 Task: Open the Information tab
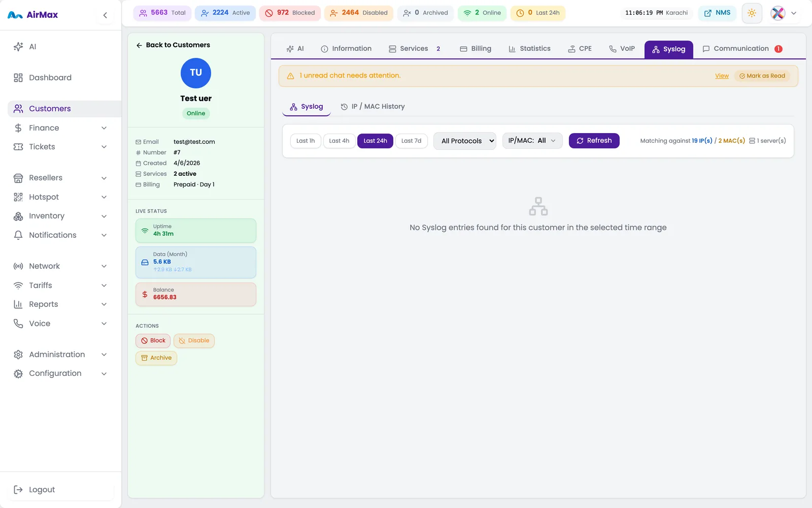346,49
